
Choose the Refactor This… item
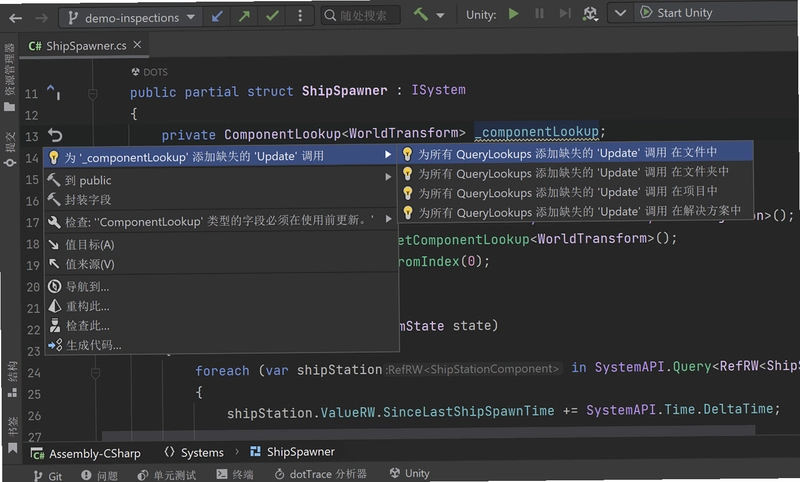(220, 306)
